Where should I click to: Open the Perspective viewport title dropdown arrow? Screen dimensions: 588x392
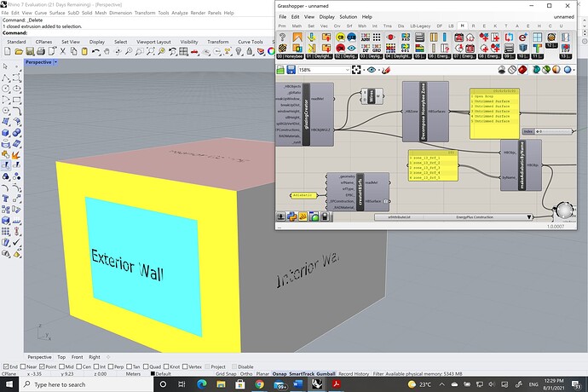(55, 62)
